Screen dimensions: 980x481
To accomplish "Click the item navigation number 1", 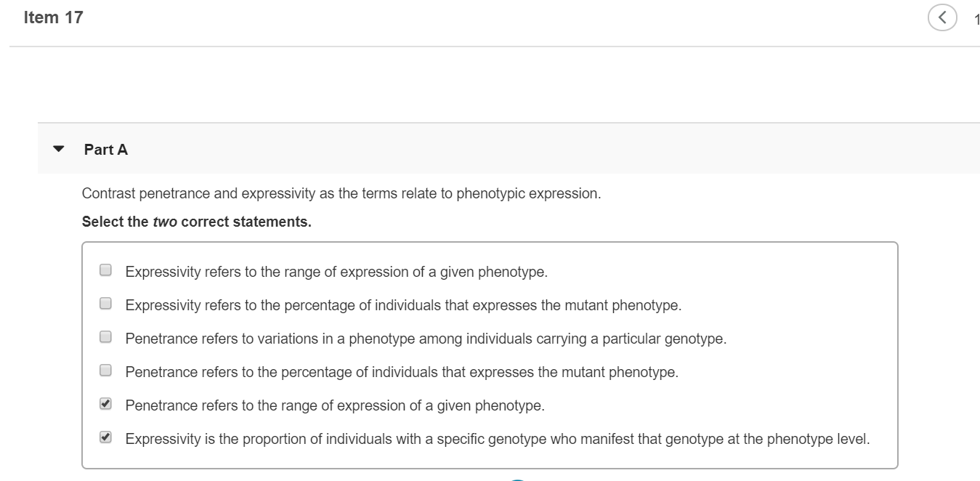I will 976,18.
